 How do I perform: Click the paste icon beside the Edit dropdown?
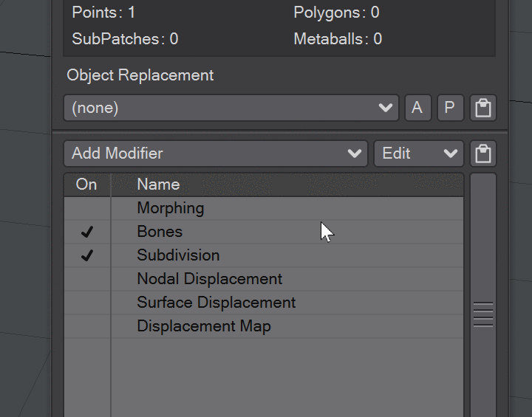483,154
